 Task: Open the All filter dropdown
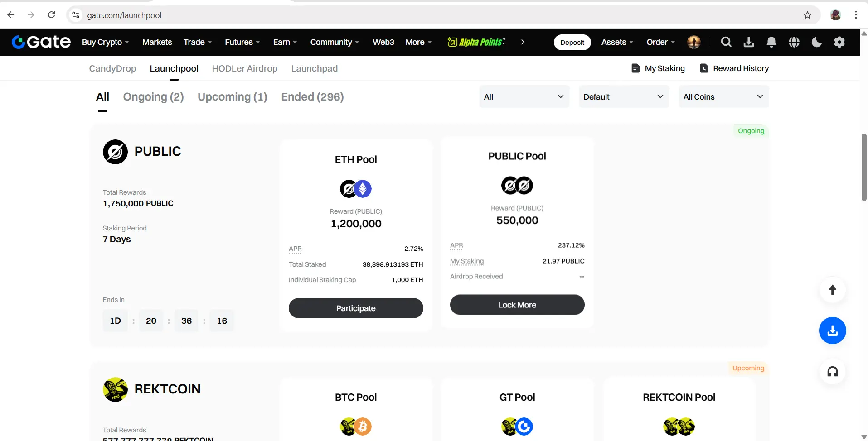coord(524,96)
